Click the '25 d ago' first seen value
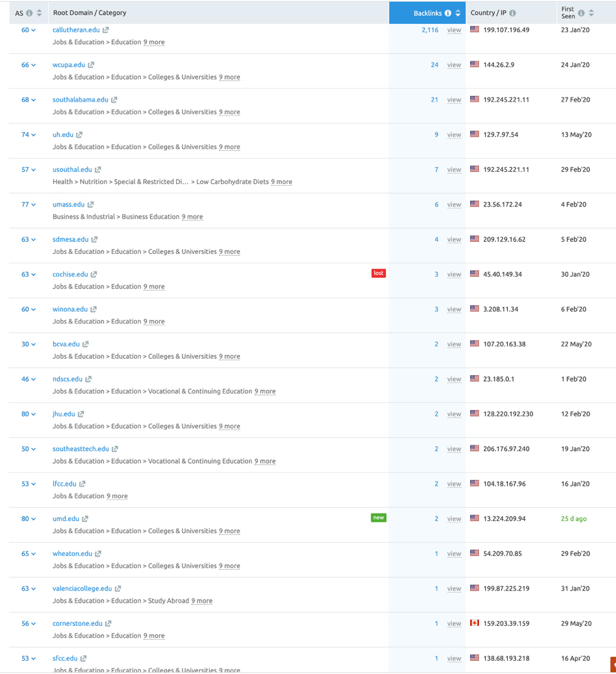Screen dimensions: 616x674 [574, 519]
